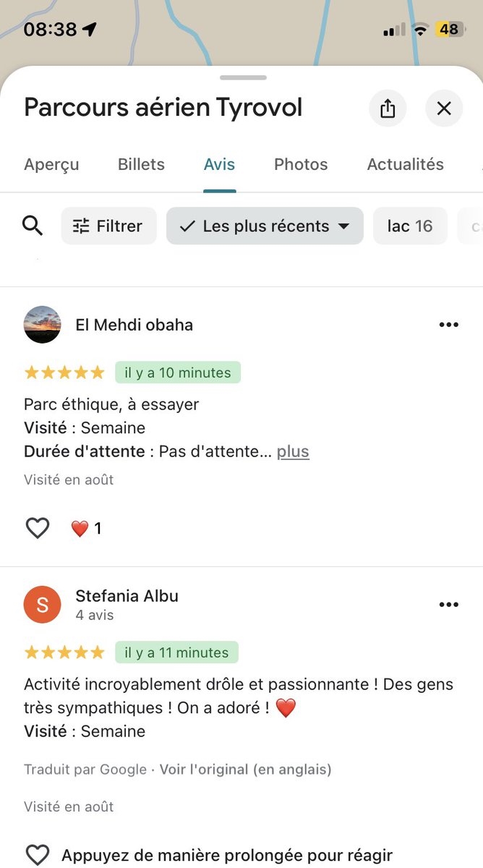This screenshot has height=868, width=483.
Task: Tap the sheet drag handle at top
Action: click(x=243, y=77)
